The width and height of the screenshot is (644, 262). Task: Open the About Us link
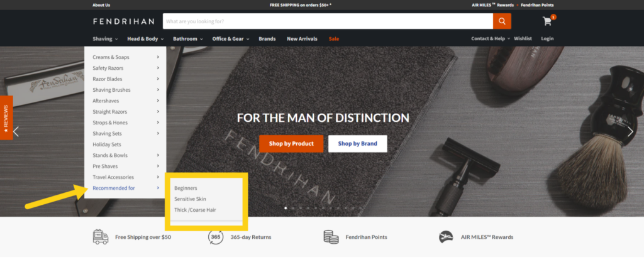tap(101, 5)
